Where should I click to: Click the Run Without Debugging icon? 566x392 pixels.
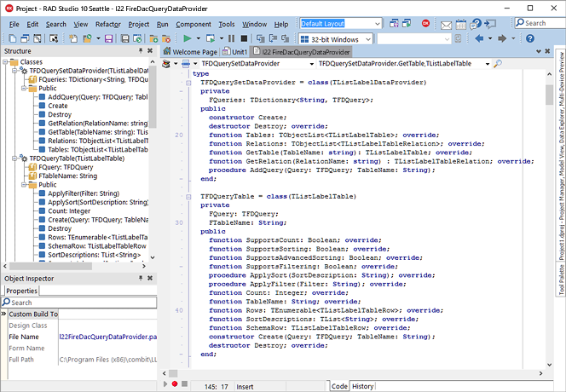(210, 38)
